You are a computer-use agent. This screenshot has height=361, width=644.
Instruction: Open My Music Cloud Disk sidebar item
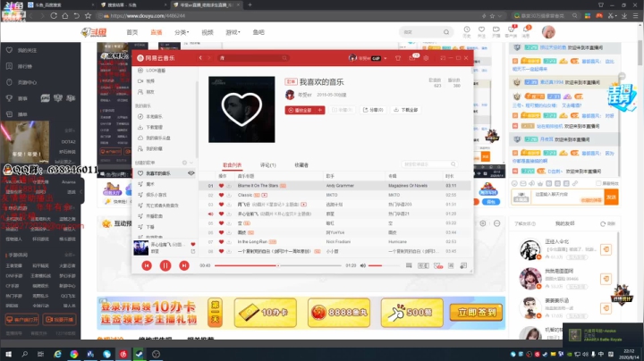coord(154,138)
